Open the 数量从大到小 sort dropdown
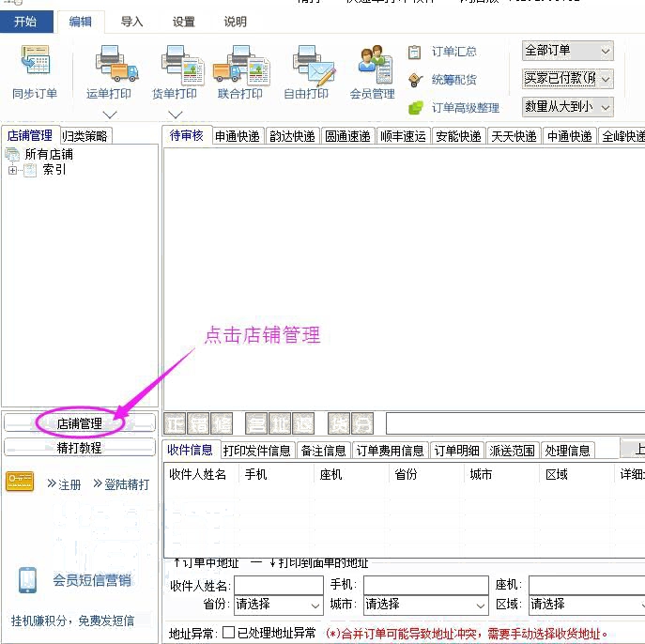 point(568,107)
